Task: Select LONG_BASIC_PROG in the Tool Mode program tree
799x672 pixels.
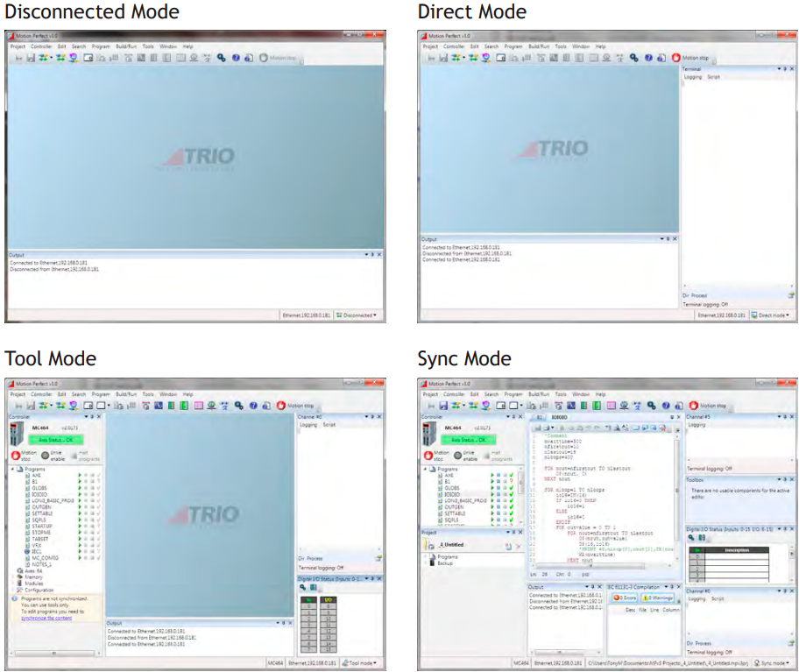Action: click(53, 501)
